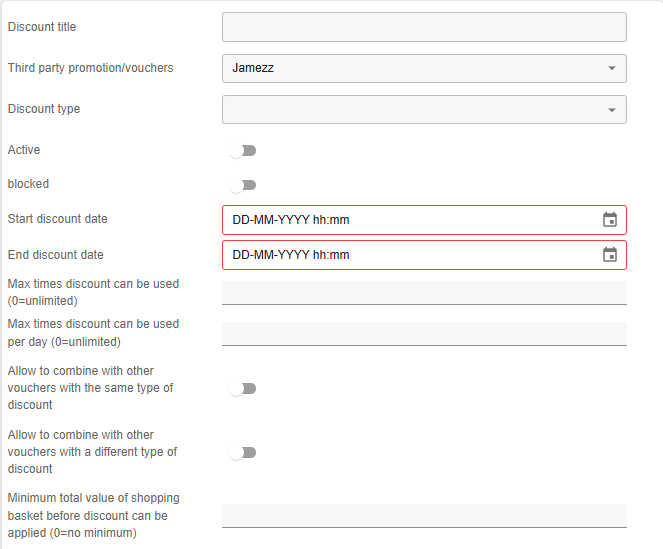The width and height of the screenshot is (663, 549).
Task: Enable the Active toggle switch
Action: pos(242,151)
